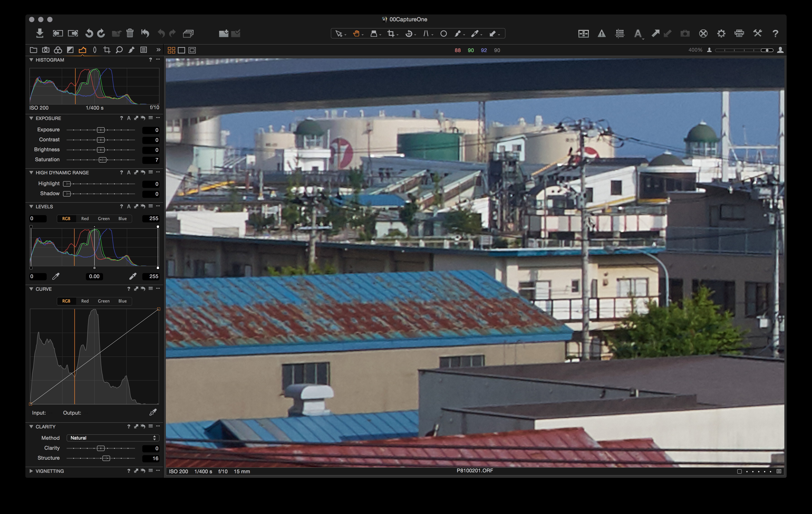The height and width of the screenshot is (514, 812).
Task: Reset the High Dynamic Range adjustments
Action: click(x=143, y=173)
